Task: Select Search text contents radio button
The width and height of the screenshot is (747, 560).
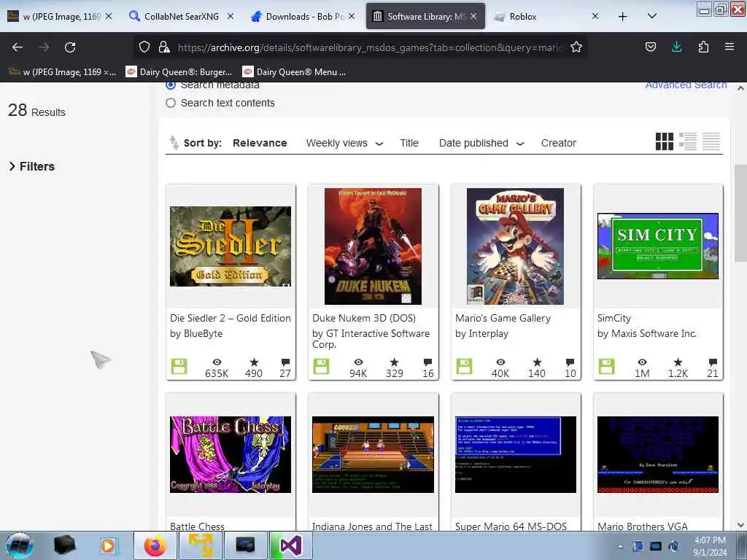Action: click(x=171, y=103)
